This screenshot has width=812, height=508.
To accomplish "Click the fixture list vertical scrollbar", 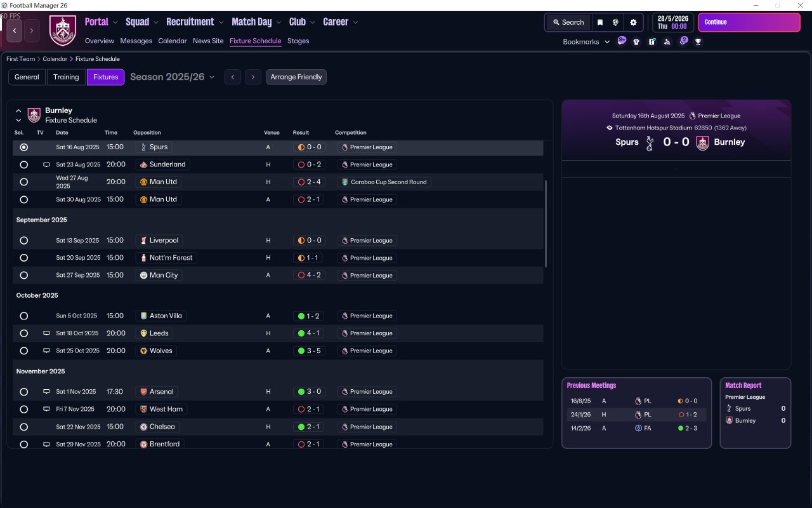I will point(546,224).
